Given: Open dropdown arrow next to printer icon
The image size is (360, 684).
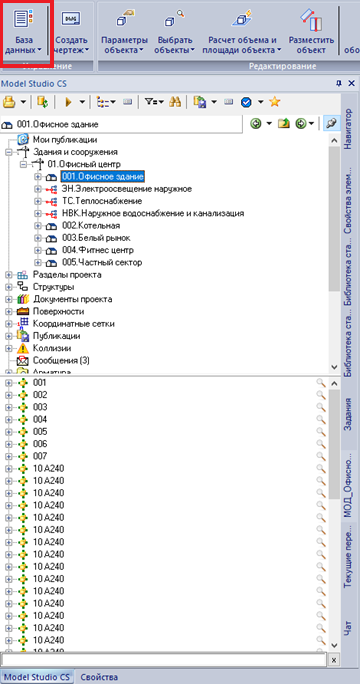Looking at the screenshot, I should (23, 102).
